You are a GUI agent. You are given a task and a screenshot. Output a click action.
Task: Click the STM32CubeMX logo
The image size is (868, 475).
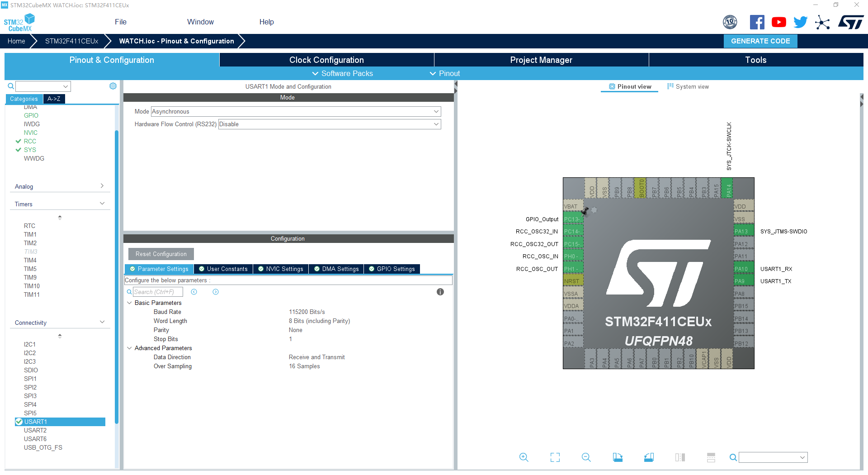[x=19, y=23]
